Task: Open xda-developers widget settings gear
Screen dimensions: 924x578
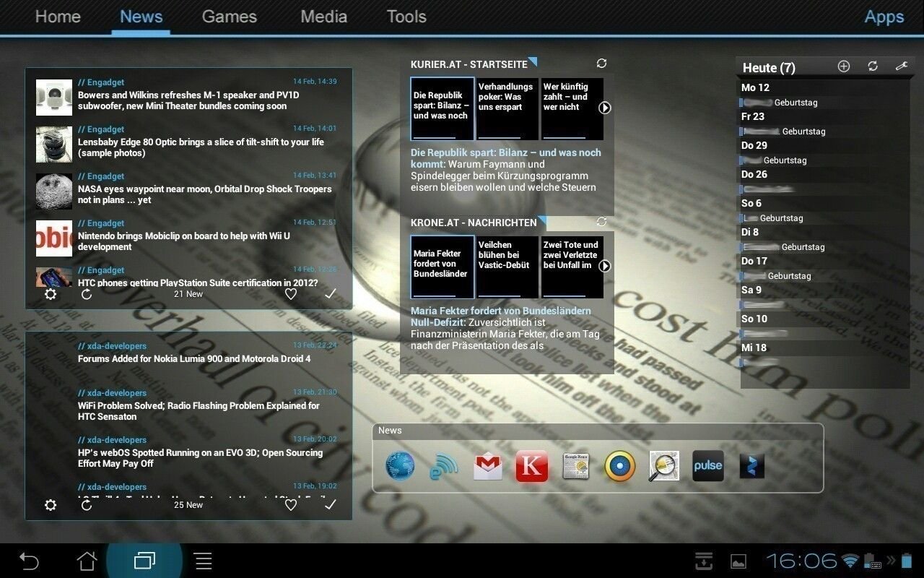Action: (51, 505)
